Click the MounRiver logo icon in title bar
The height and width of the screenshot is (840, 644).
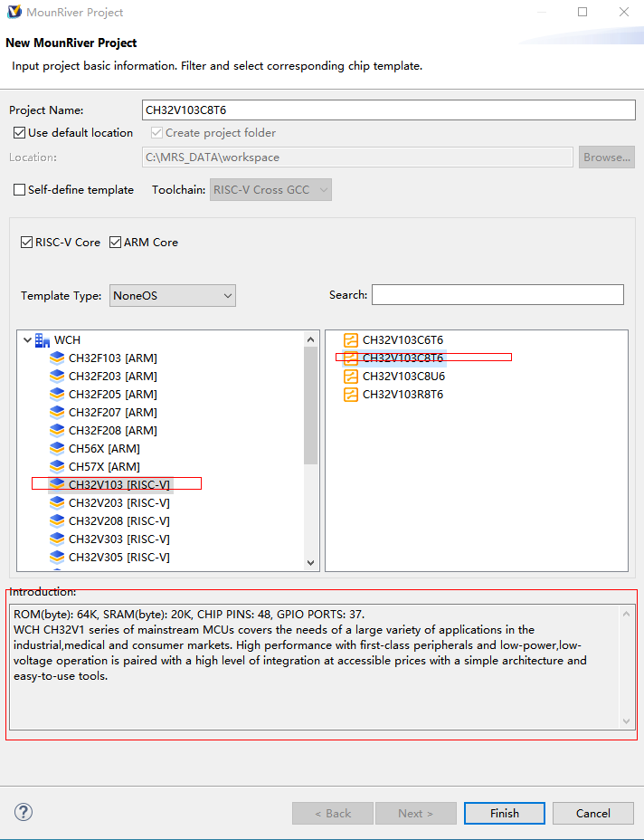tap(14, 11)
